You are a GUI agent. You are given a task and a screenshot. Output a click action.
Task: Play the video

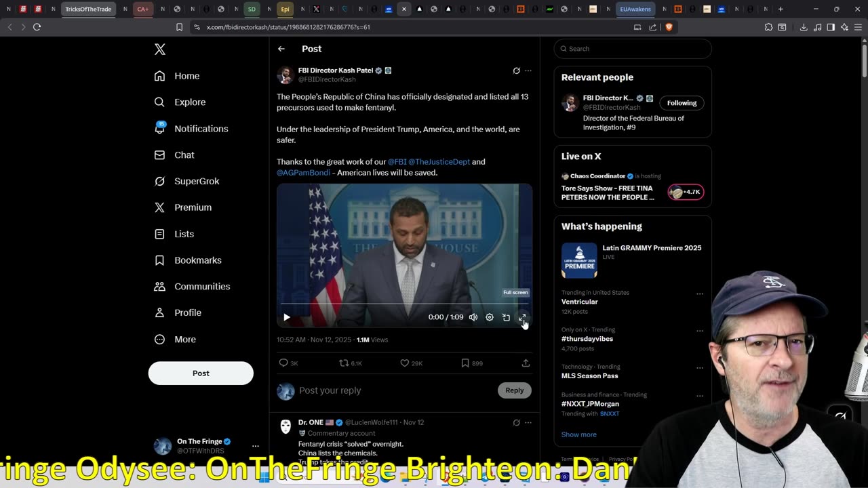287,317
